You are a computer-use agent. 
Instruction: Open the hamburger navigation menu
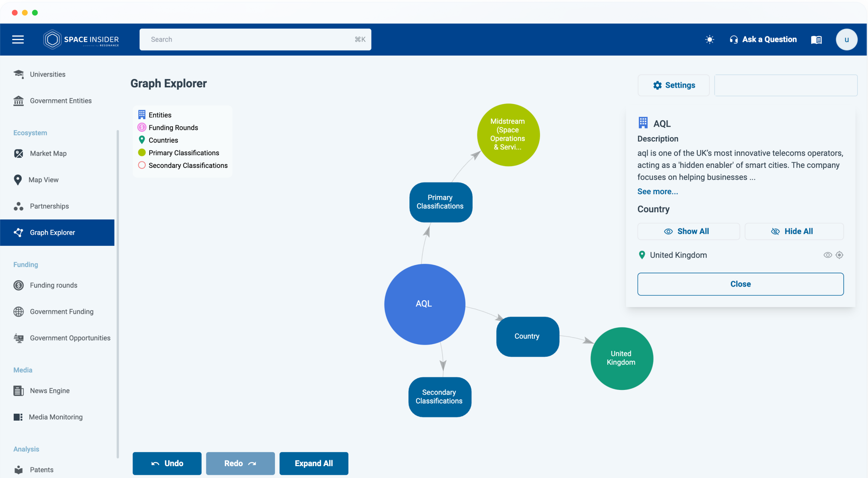coord(18,39)
